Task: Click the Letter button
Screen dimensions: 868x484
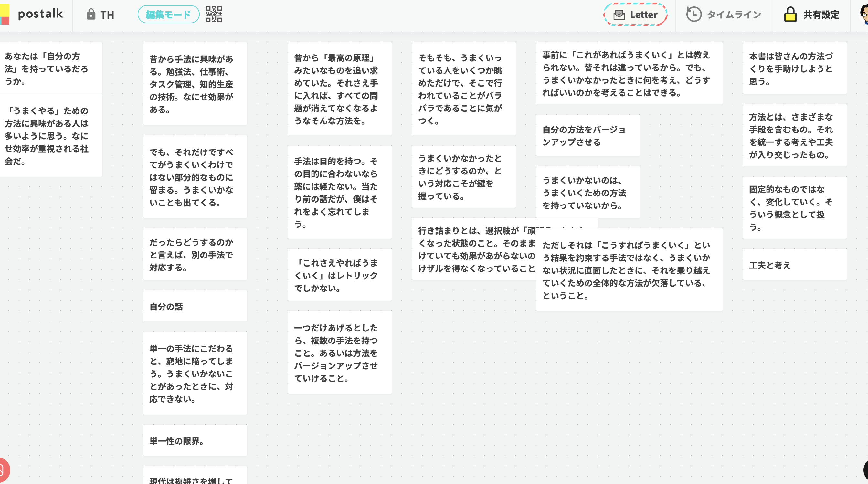Action: coord(635,15)
